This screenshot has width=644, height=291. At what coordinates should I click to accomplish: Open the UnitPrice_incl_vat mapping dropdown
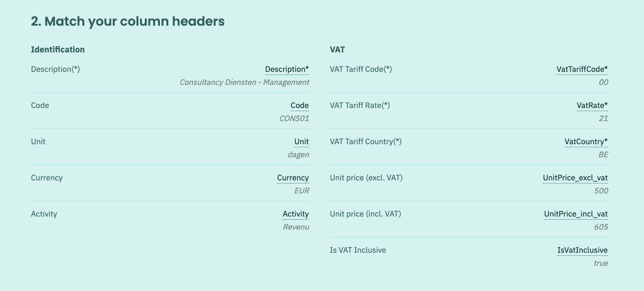pyautogui.click(x=576, y=214)
